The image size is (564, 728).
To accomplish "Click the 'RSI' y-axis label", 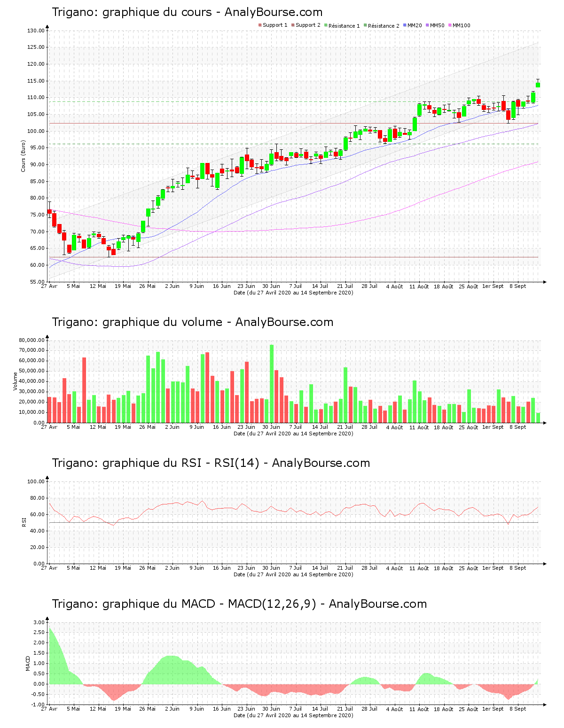I will tap(24, 522).
